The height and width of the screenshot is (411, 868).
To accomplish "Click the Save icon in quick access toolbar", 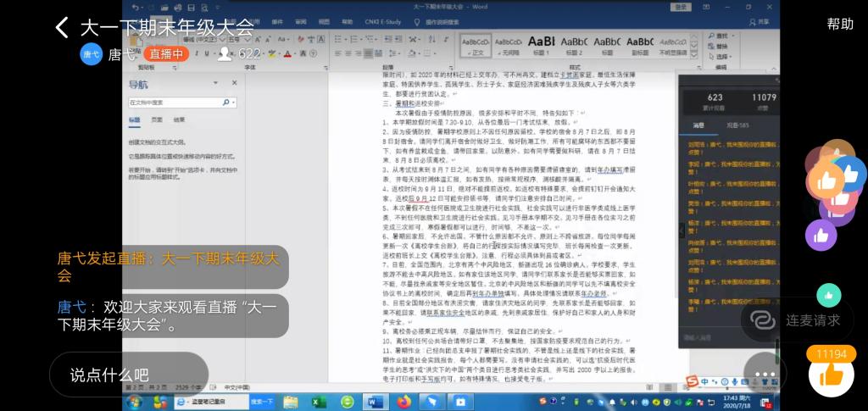I will pos(191,7).
